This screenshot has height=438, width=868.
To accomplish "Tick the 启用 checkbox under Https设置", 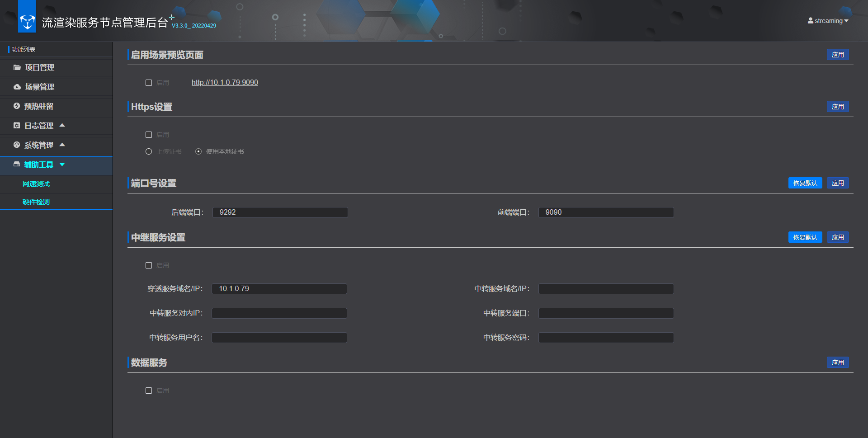I will coord(149,135).
